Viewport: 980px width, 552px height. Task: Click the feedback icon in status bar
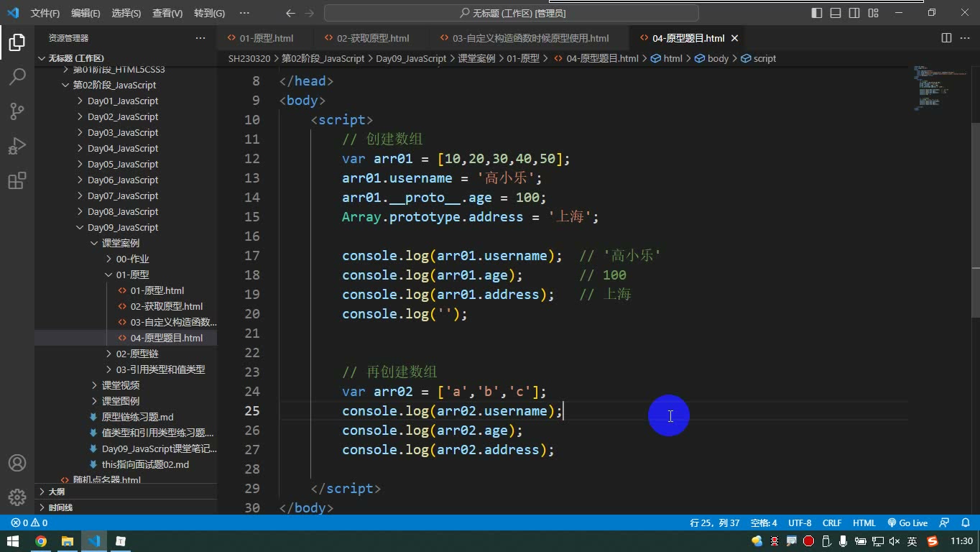coord(945,523)
